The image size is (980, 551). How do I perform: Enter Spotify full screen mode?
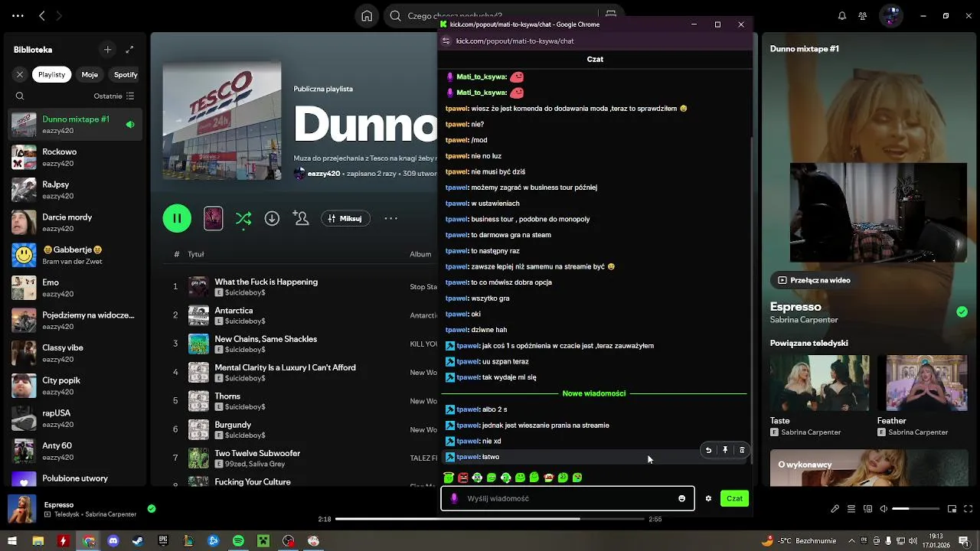coord(969,509)
